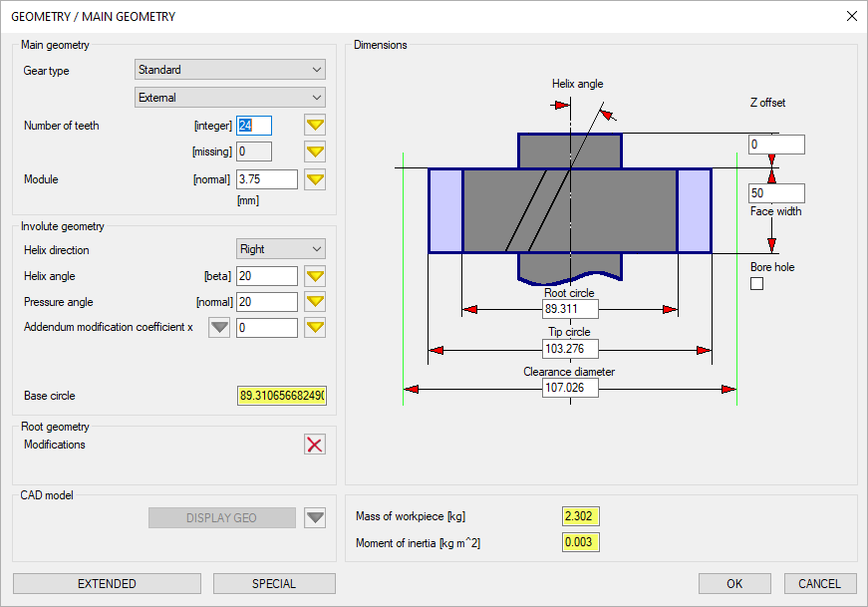Image resolution: width=868 pixels, height=607 pixels.
Task: Click yellow arrow icon next to Pressure angle
Action: [x=315, y=302]
